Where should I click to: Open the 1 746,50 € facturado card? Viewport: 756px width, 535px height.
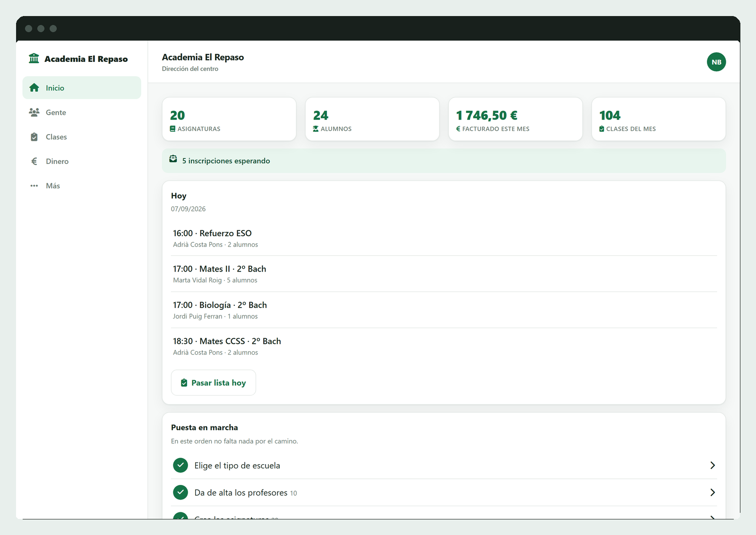click(515, 119)
